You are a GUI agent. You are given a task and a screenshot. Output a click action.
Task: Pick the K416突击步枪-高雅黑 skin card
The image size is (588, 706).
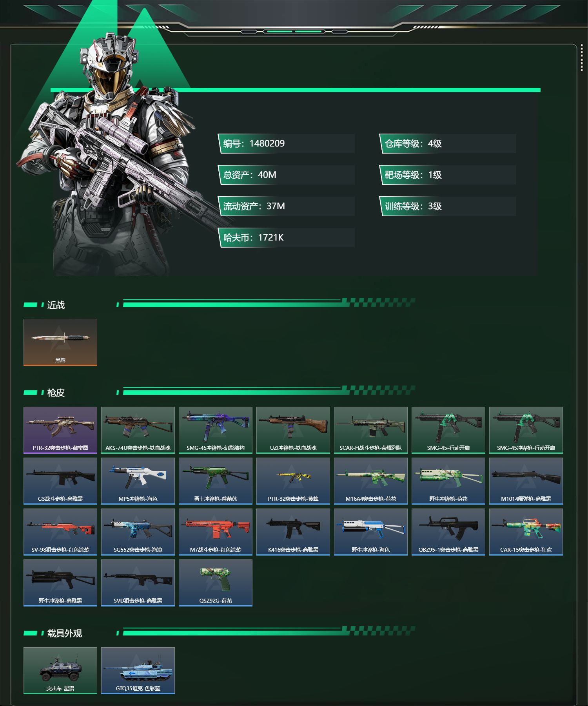click(293, 532)
